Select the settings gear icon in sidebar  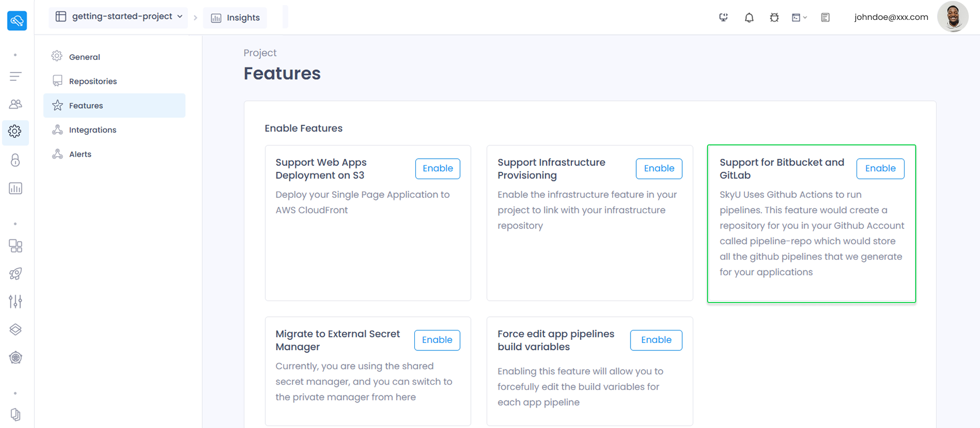click(x=15, y=132)
